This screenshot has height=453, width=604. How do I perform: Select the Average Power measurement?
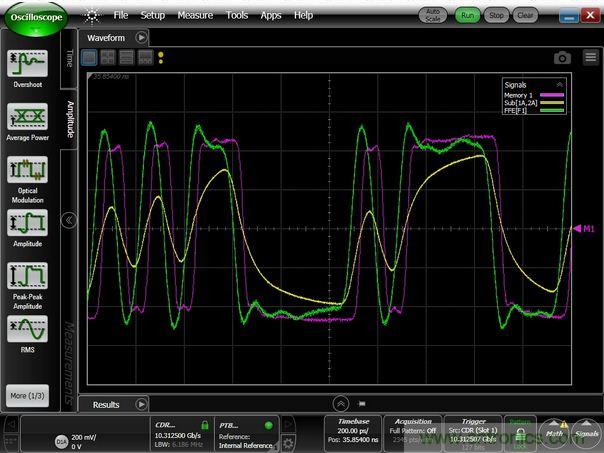pos(28,118)
